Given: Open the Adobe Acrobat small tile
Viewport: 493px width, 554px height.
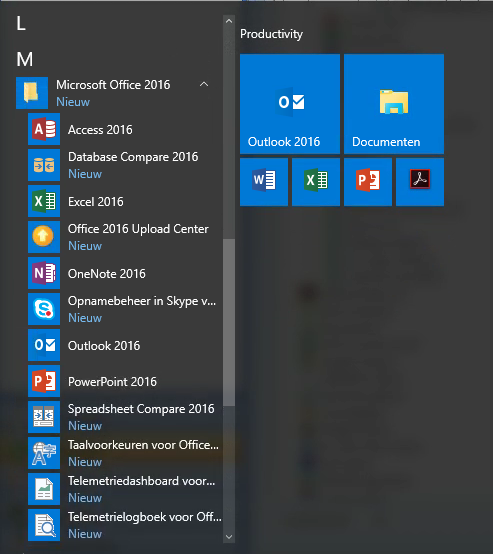Looking at the screenshot, I should (420, 182).
